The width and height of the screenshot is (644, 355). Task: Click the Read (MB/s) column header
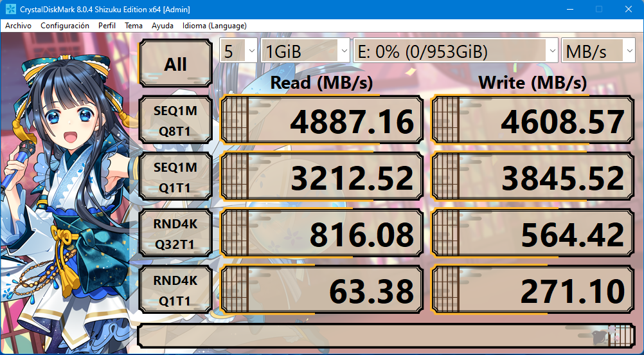coord(321,82)
